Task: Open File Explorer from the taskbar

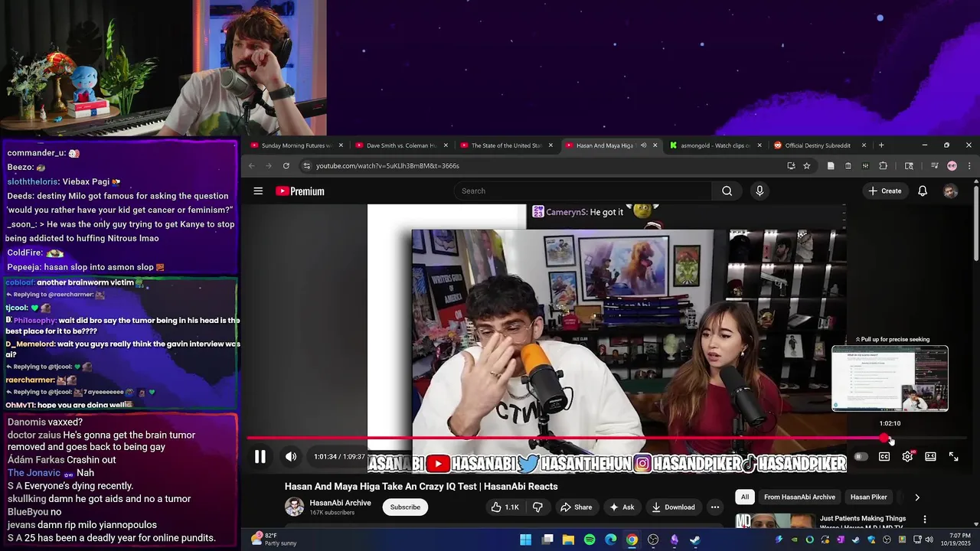Action: 568,540
